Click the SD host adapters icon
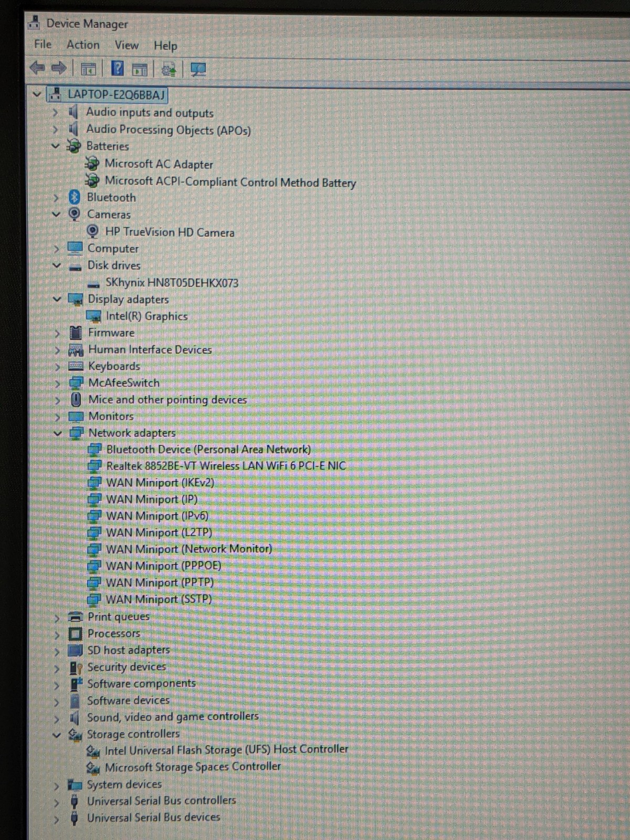The image size is (630, 840). point(76,650)
